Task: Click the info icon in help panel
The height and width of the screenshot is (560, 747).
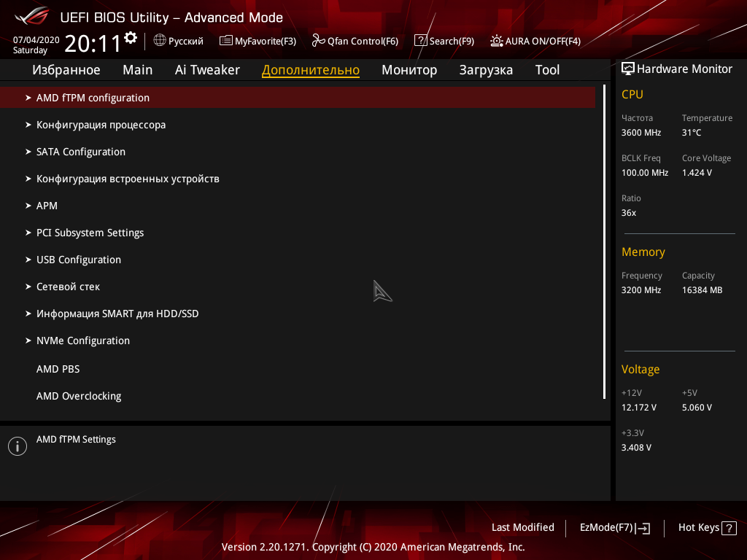Action: [x=18, y=446]
